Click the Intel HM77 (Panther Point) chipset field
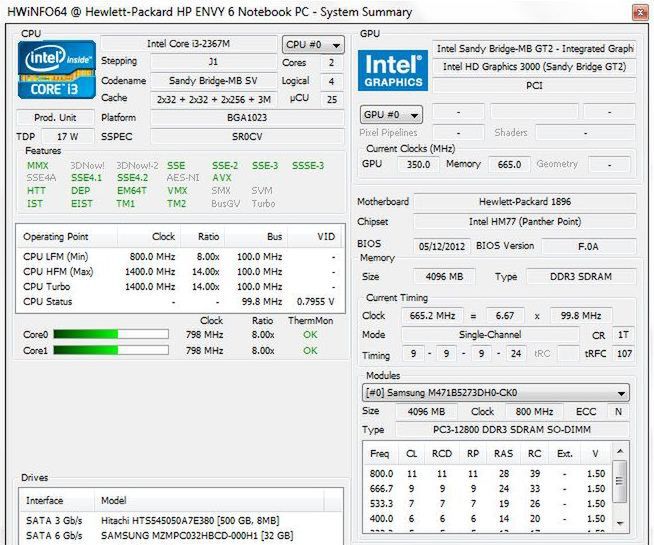Image resolution: width=654 pixels, height=545 pixels. 525,221
